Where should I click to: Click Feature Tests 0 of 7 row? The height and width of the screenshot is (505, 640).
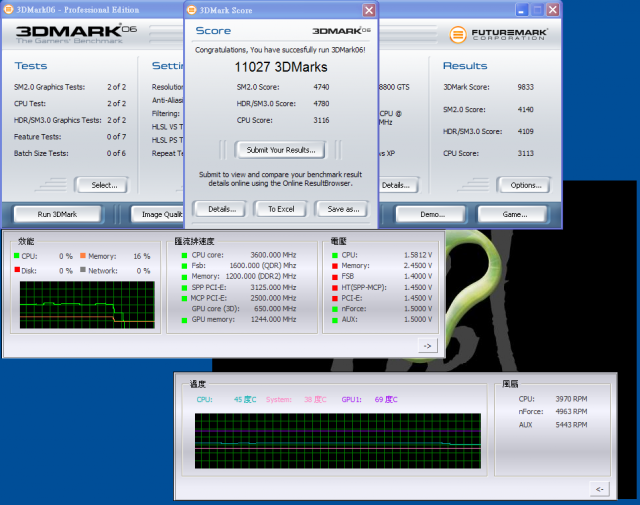[x=70, y=137]
